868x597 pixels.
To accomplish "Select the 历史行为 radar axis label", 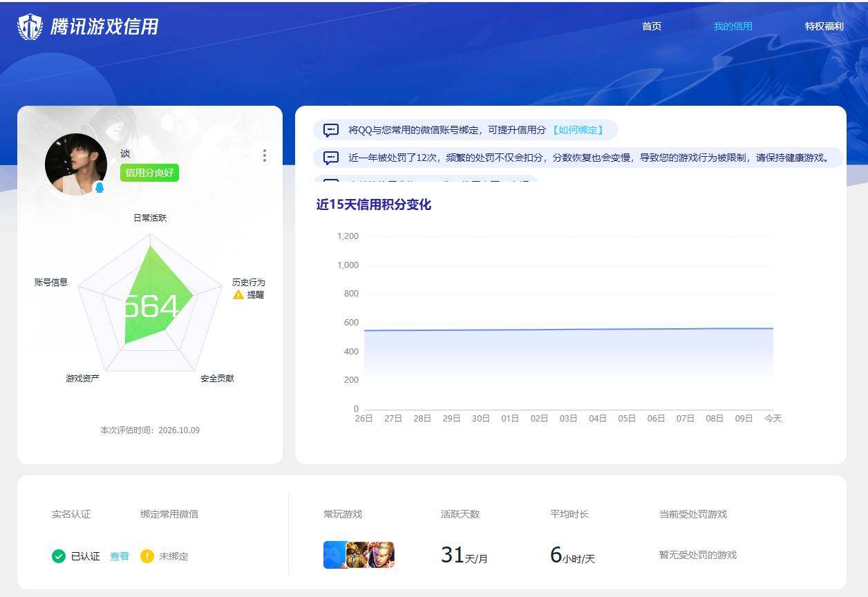I will (249, 282).
